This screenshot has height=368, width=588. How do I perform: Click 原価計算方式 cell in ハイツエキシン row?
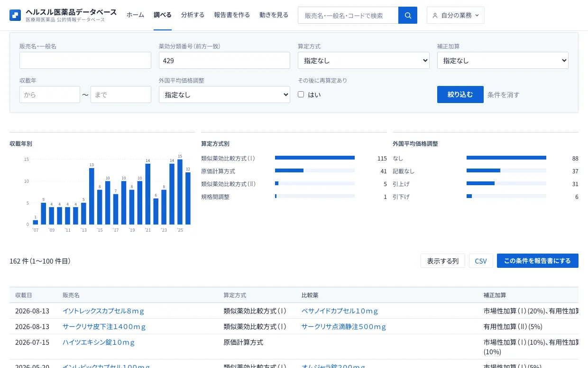point(243,342)
